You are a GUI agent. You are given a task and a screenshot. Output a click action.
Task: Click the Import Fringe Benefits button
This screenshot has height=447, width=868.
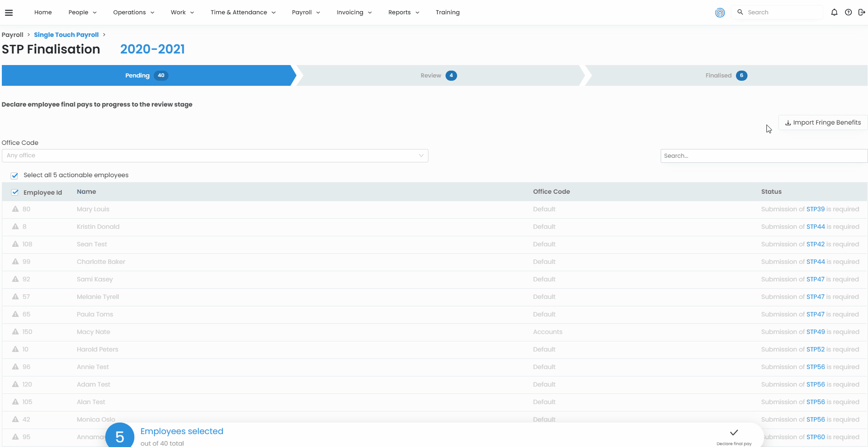[x=823, y=122]
